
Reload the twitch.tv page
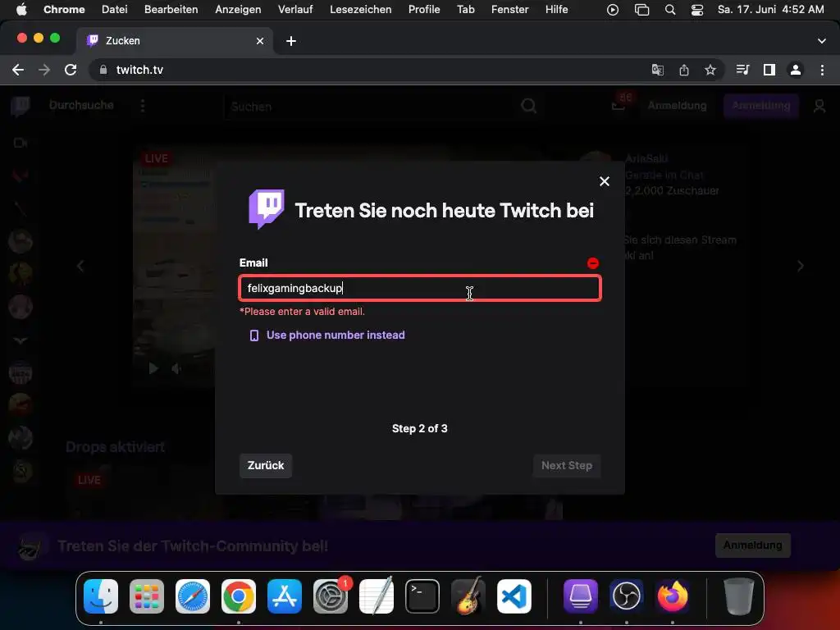click(71, 70)
